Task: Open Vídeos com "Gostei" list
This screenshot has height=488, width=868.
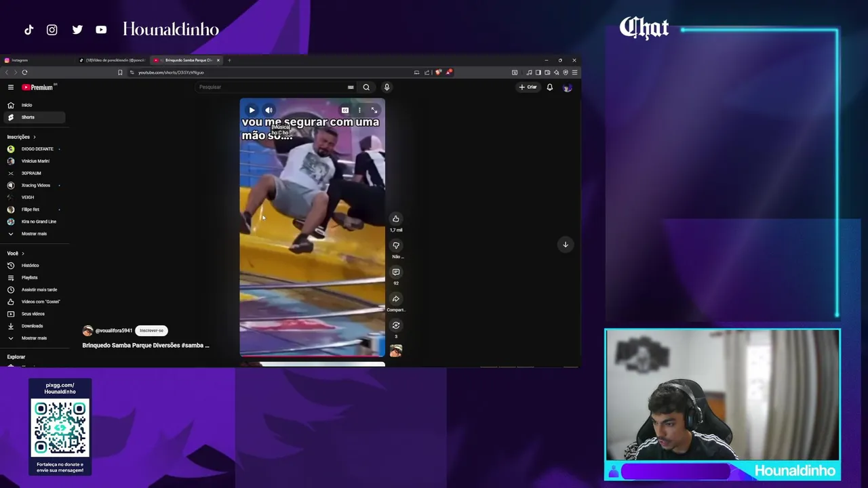Action: pyautogui.click(x=33, y=302)
